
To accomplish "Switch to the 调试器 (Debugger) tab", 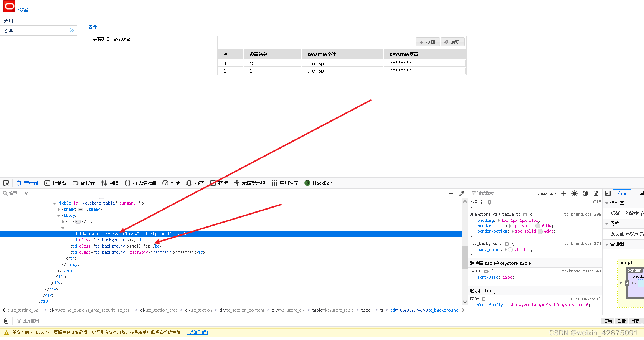I will 84,183.
